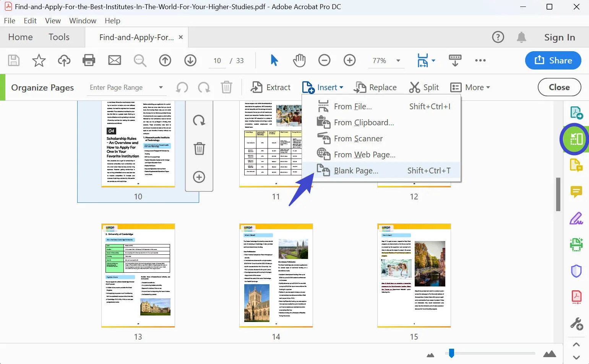
Task: Open the Window menu
Action: coord(83,21)
